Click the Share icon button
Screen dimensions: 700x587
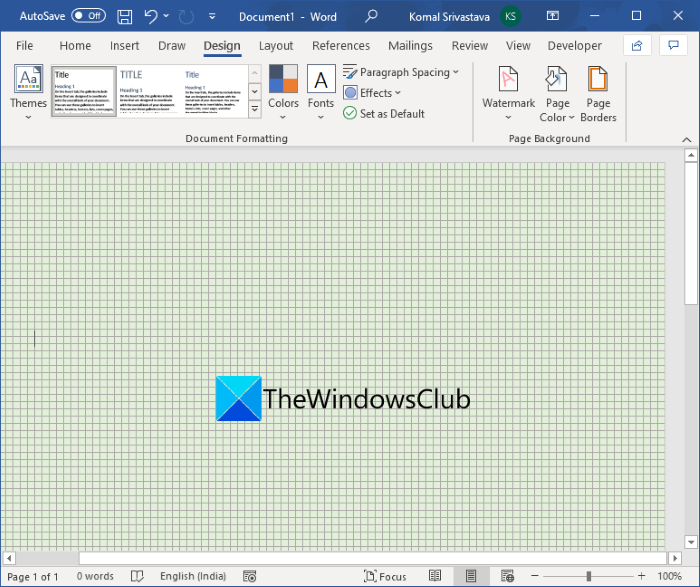coord(637,46)
